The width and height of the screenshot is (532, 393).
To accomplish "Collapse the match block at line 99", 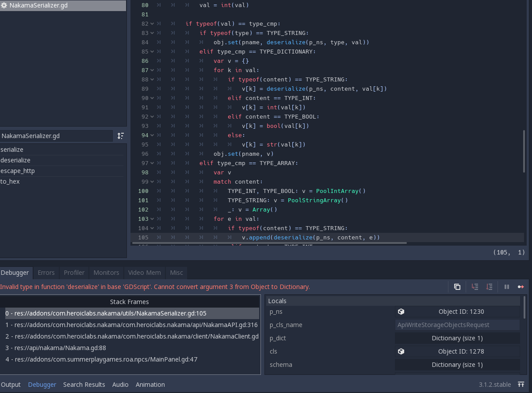I will (152, 182).
